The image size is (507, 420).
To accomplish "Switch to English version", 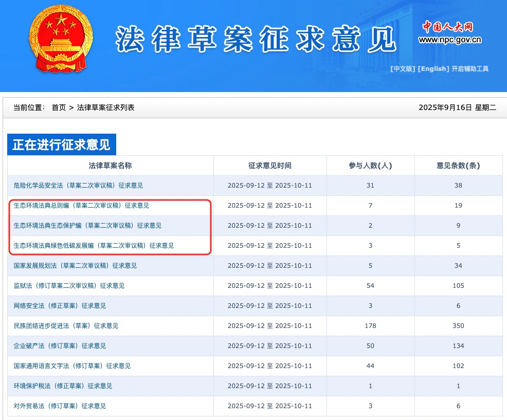I will [x=433, y=69].
